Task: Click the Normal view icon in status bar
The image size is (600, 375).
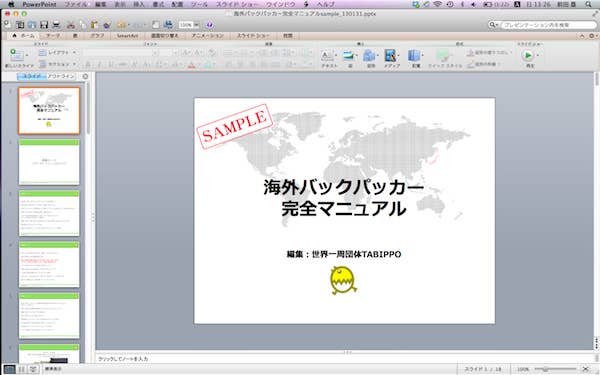Action: coord(10,369)
